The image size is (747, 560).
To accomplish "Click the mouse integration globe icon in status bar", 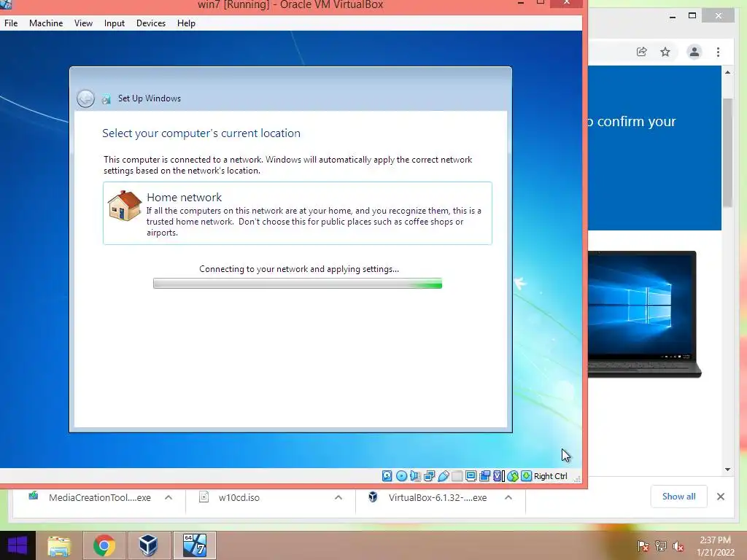I will click(513, 475).
